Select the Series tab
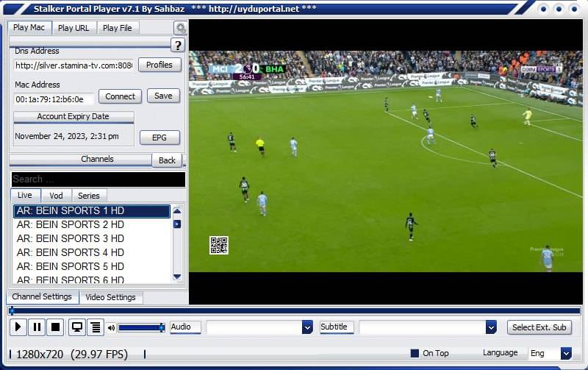588x370 pixels. (89, 196)
